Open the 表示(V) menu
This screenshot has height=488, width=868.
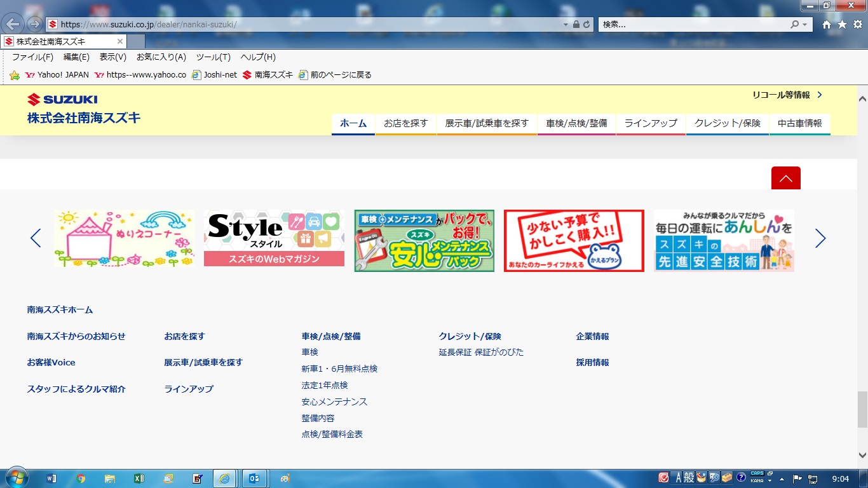pyautogui.click(x=113, y=57)
